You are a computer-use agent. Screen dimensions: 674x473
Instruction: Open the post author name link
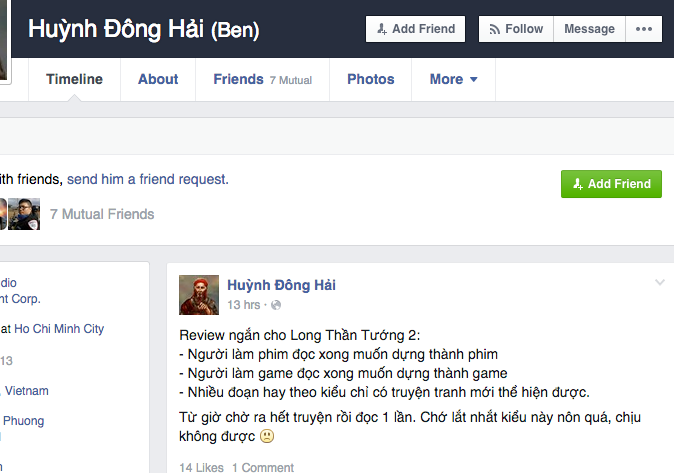(281, 285)
